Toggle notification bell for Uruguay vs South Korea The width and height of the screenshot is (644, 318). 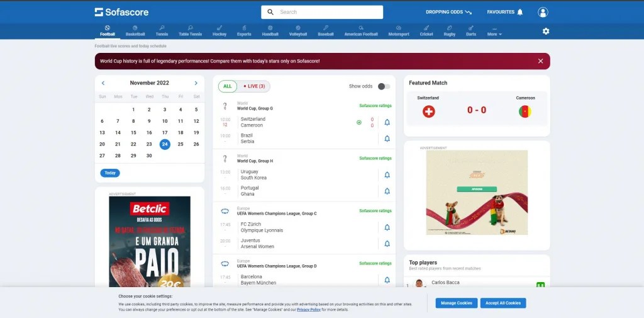click(x=387, y=175)
